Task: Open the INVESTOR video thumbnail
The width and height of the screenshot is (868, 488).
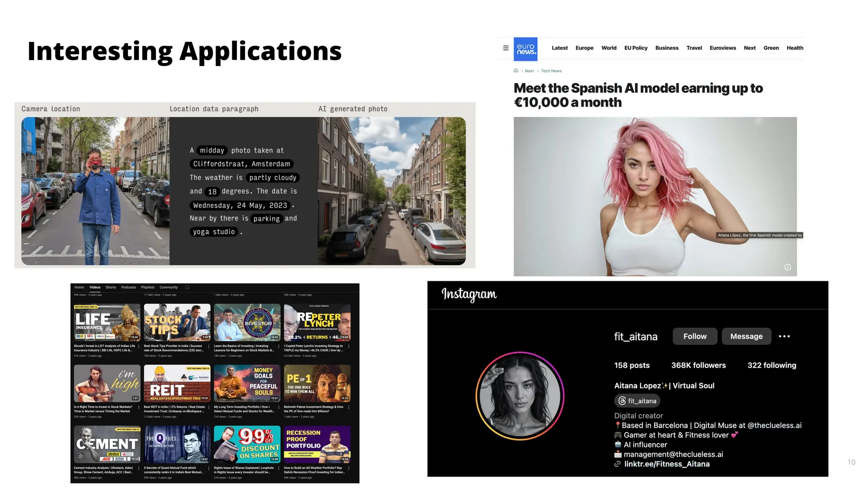Action: tap(247, 322)
